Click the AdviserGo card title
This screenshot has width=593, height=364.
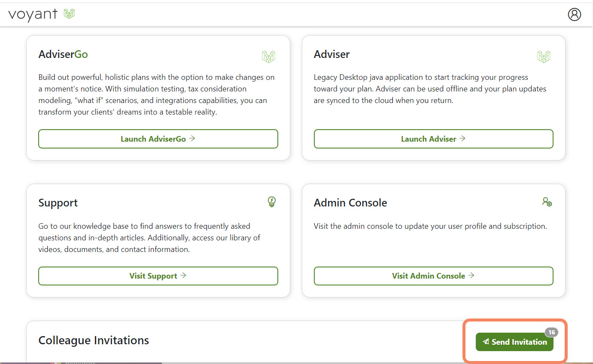pos(63,55)
